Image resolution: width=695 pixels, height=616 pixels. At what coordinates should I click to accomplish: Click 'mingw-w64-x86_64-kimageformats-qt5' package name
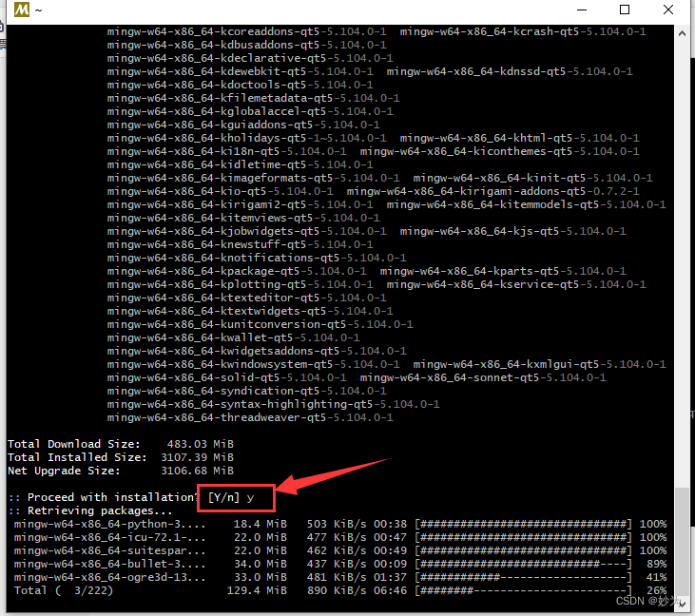220,178
